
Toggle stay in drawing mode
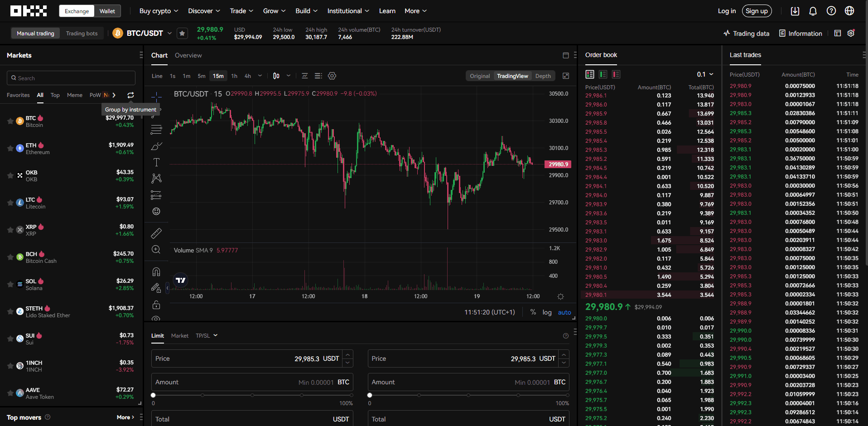(x=156, y=288)
